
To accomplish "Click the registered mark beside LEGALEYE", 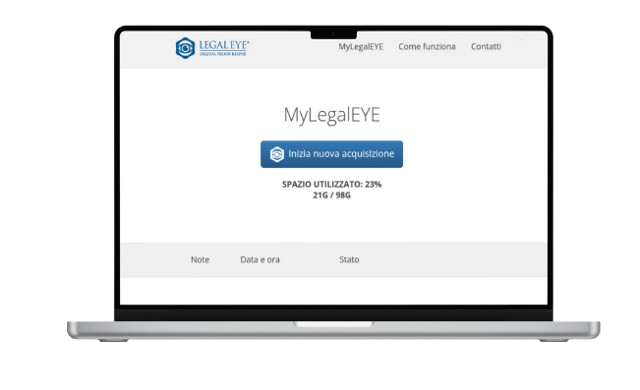I will tap(248, 41).
